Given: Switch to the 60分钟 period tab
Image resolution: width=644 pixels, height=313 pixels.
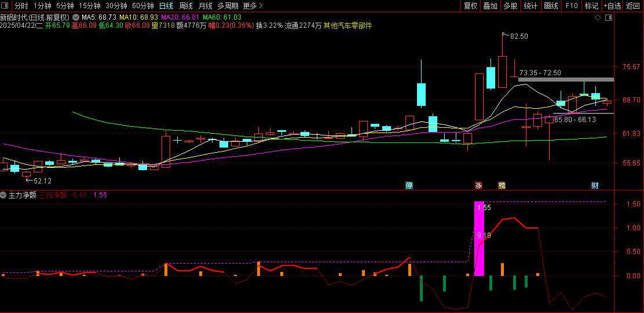Looking at the screenshot, I should 142,6.
